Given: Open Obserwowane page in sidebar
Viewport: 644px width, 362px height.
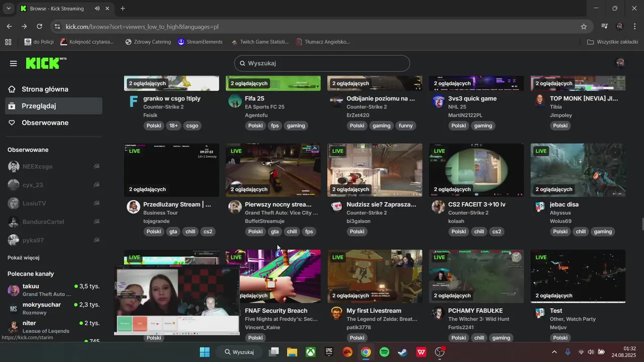Looking at the screenshot, I should point(52,123).
